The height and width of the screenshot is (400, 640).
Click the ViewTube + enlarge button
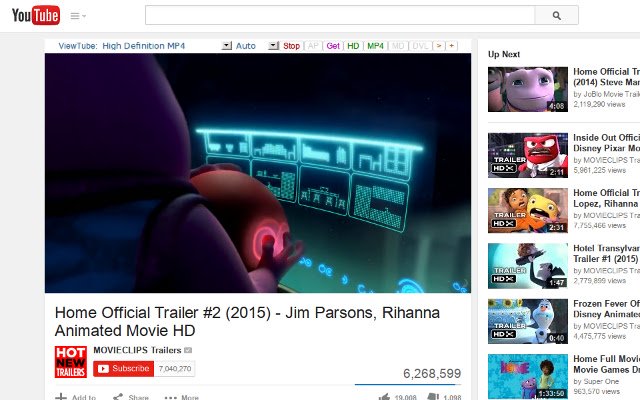tap(451, 46)
